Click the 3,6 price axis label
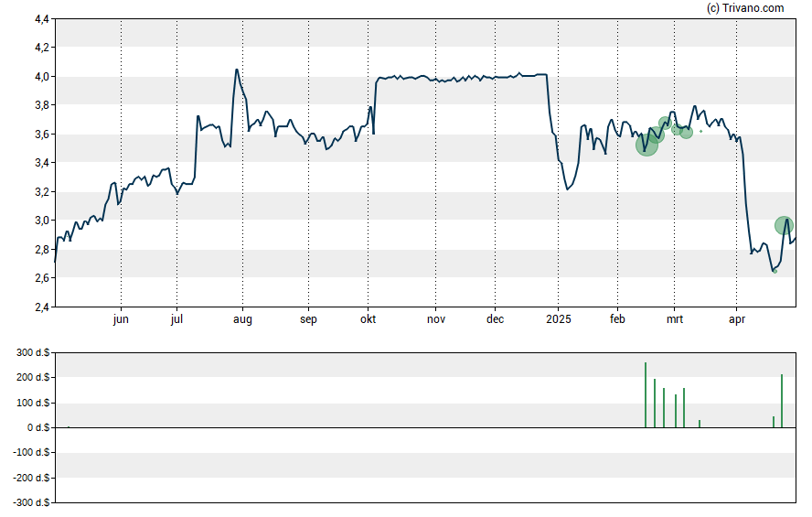The height and width of the screenshot is (517, 812). pyautogui.click(x=42, y=135)
